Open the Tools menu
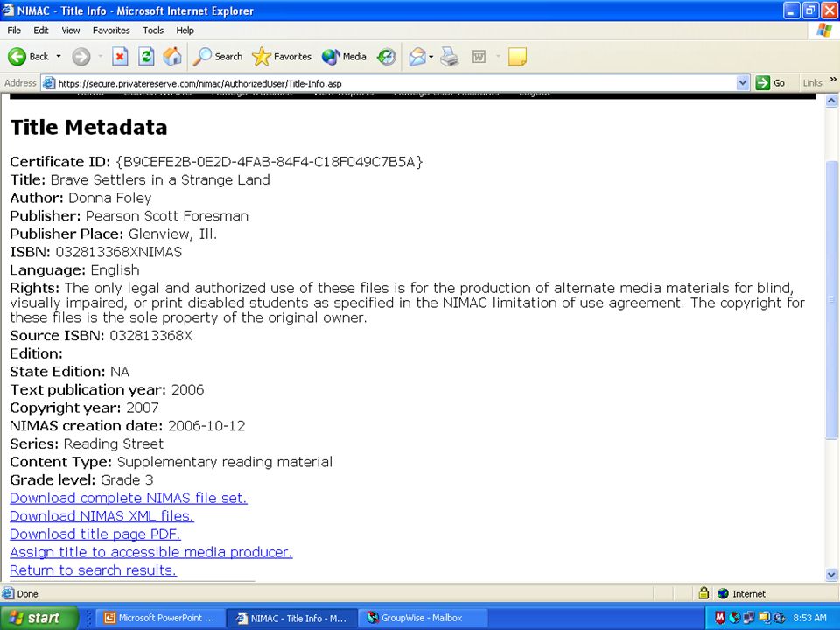The image size is (840, 630). click(x=153, y=31)
